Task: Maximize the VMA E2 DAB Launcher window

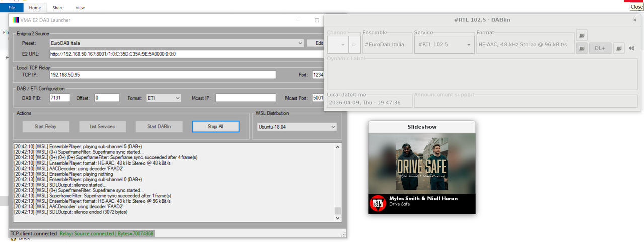Action: 317,20
